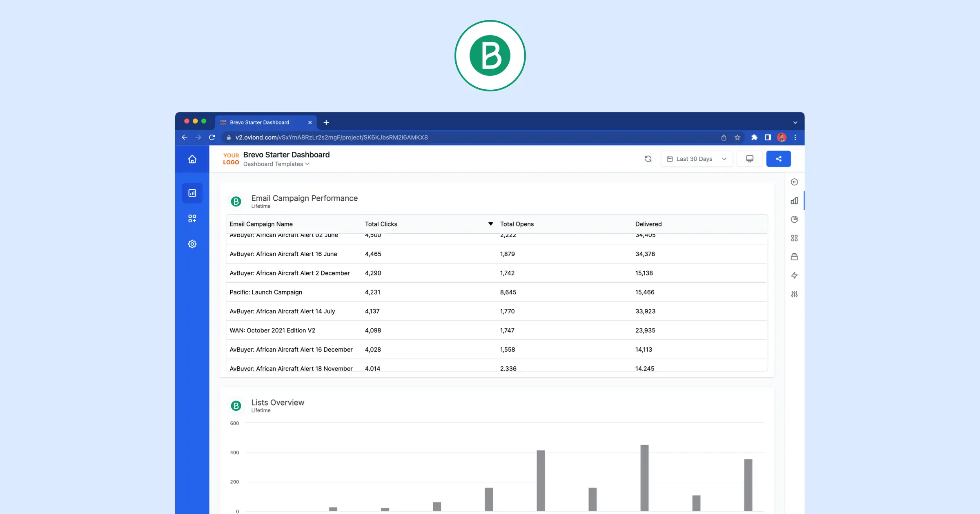Viewport: 980px width, 514px height.
Task: Select row AvBuyer: African Aircraft Alert 14 July
Action: point(497,311)
